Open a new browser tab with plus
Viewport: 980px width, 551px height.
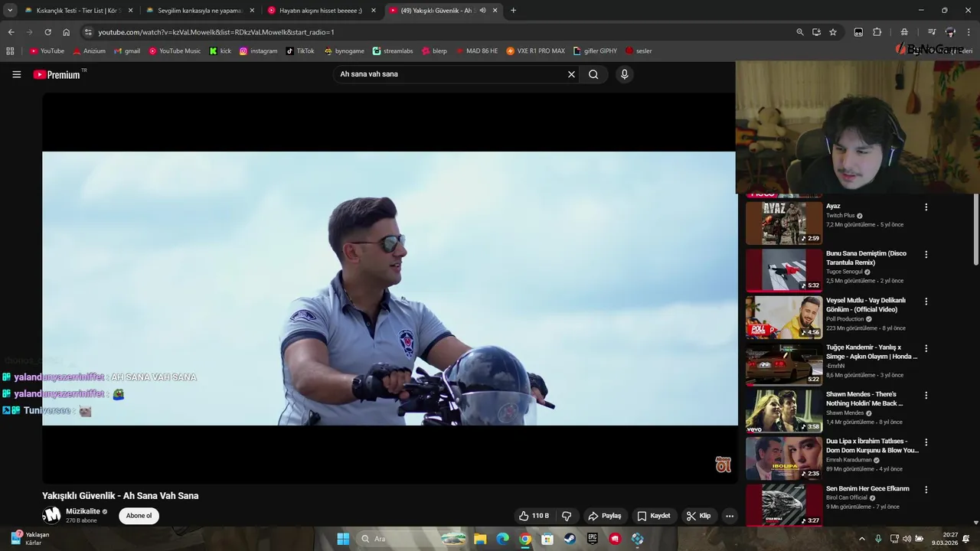513,11
